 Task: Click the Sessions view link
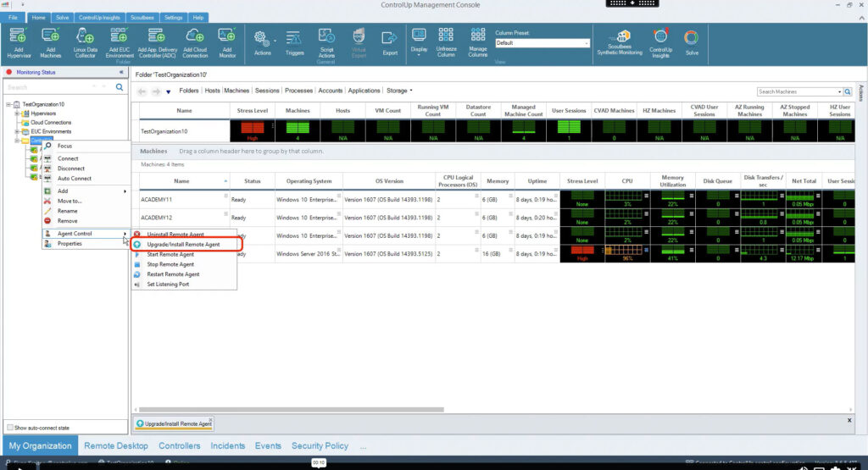pos(267,91)
